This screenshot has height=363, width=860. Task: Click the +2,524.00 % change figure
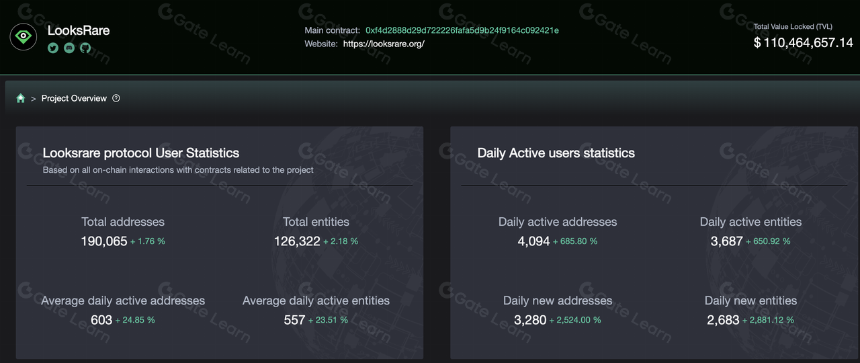pos(575,320)
